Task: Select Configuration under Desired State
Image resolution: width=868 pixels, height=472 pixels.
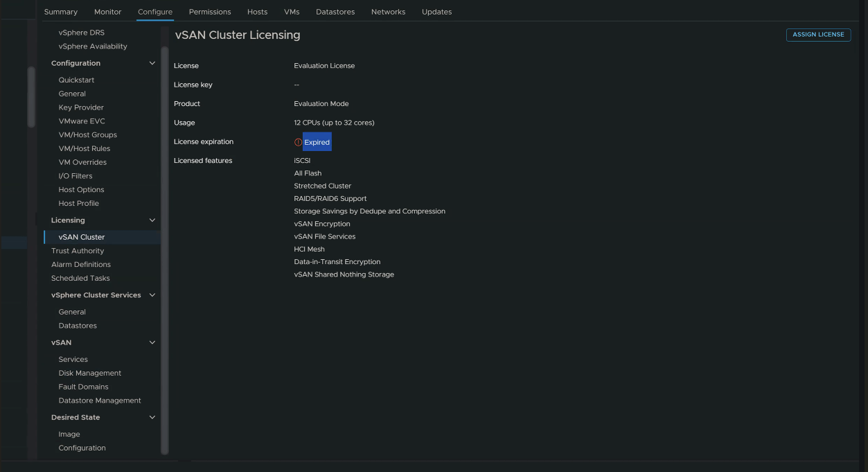Action: click(82, 448)
